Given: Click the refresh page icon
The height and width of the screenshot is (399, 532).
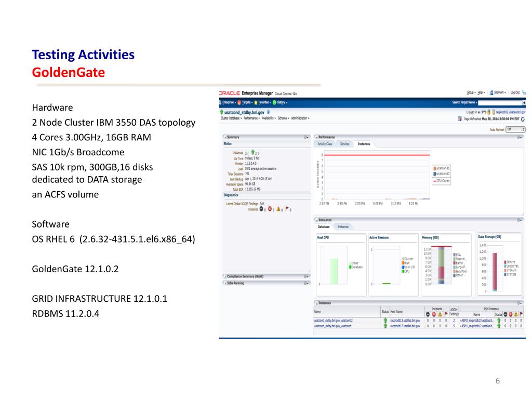Looking at the screenshot, I should pyautogui.click(x=523, y=119).
